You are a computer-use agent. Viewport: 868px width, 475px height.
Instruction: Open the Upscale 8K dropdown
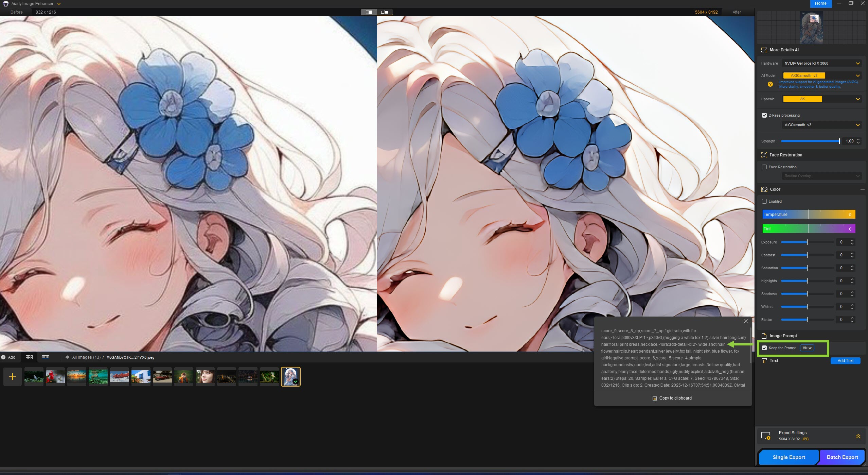tap(821, 99)
